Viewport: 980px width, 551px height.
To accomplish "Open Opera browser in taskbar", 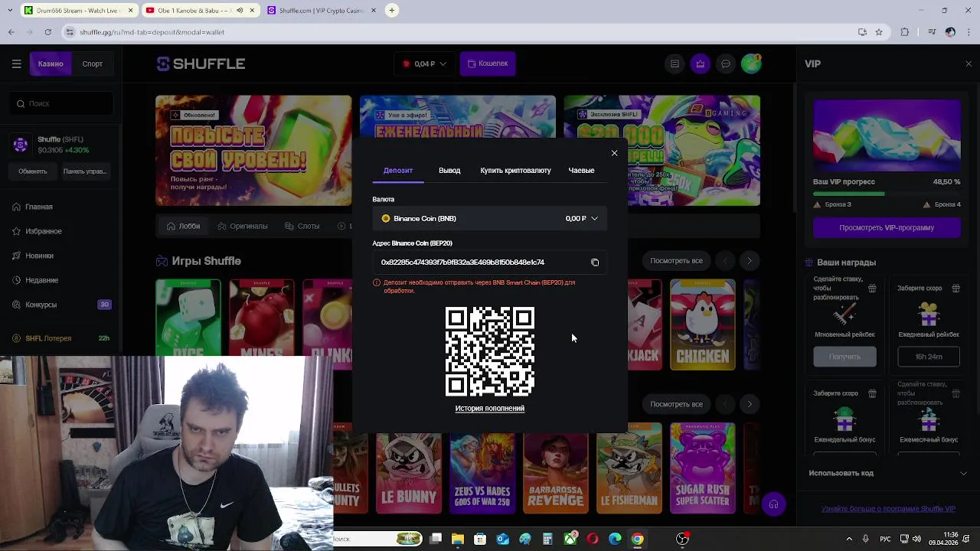I will tap(593, 540).
